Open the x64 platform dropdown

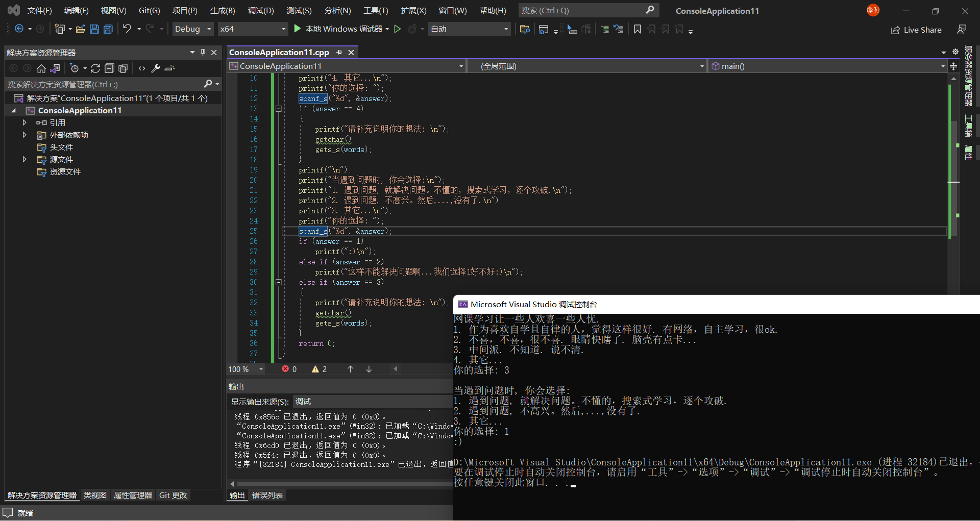[x=253, y=29]
